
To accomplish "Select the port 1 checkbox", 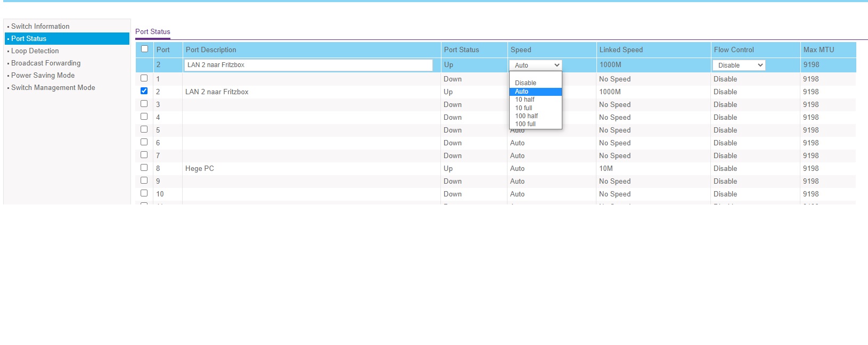I will point(144,78).
